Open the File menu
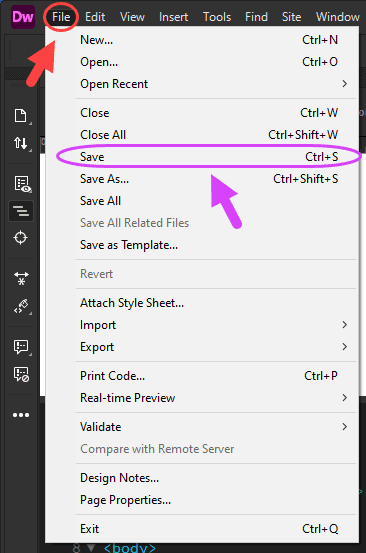The image size is (366, 553). point(61,17)
